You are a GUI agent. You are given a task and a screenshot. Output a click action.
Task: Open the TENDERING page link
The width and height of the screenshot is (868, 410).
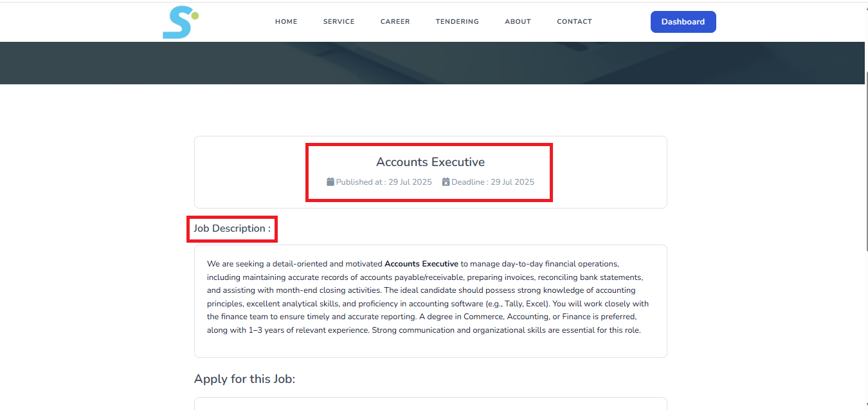457,22
